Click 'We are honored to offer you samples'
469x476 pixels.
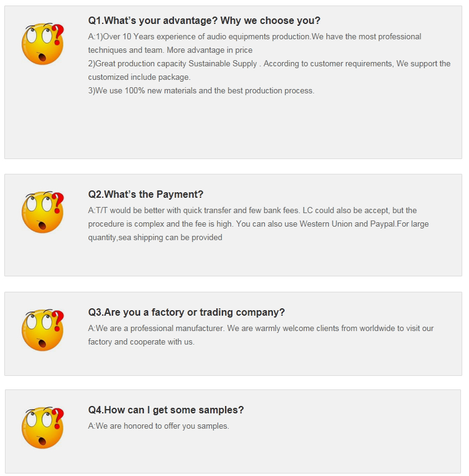(159, 426)
